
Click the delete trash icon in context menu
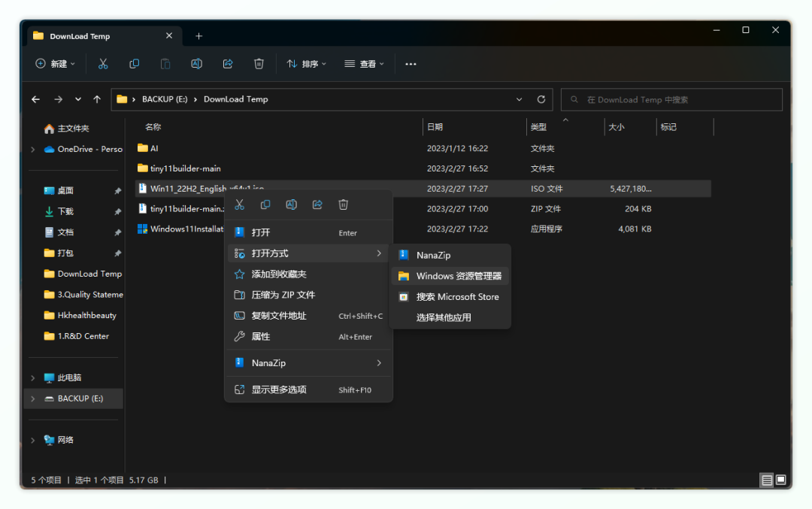(x=343, y=205)
